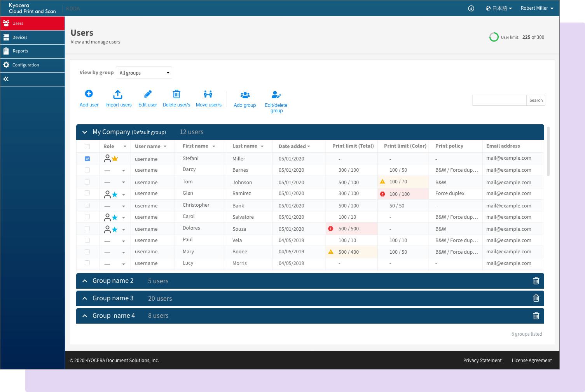Check the checkbox for Glen Ramirez
This screenshot has height=392, width=585.
[x=87, y=193]
